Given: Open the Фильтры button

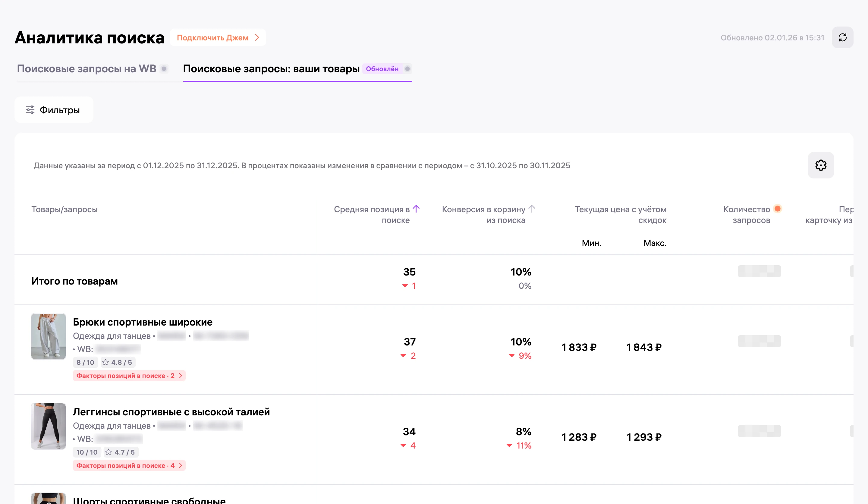Looking at the screenshot, I should pos(54,110).
